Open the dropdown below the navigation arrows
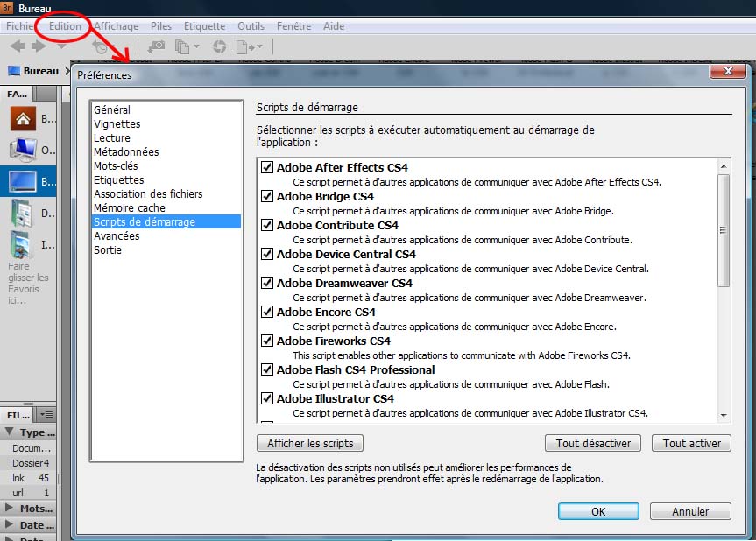The width and height of the screenshot is (756, 541). [x=61, y=46]
